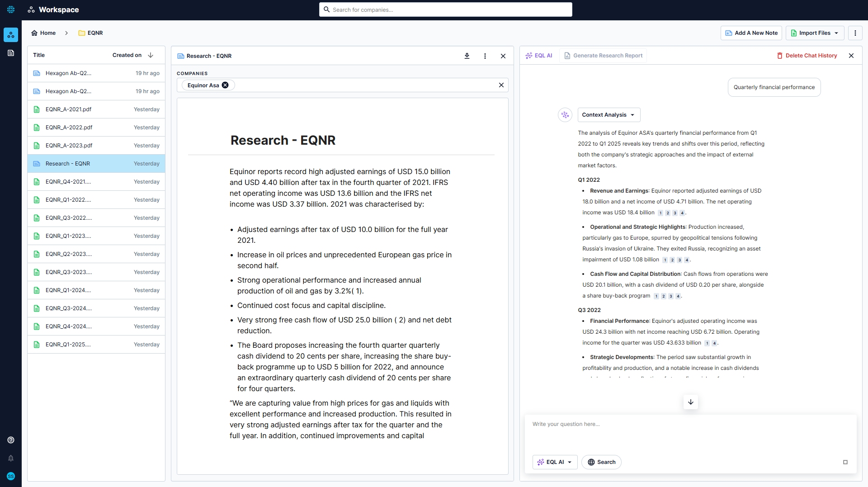This screenshot has width=868, height=487.
Task: Switch to the EQL AI tab
Action: click(x=539, y=56)
